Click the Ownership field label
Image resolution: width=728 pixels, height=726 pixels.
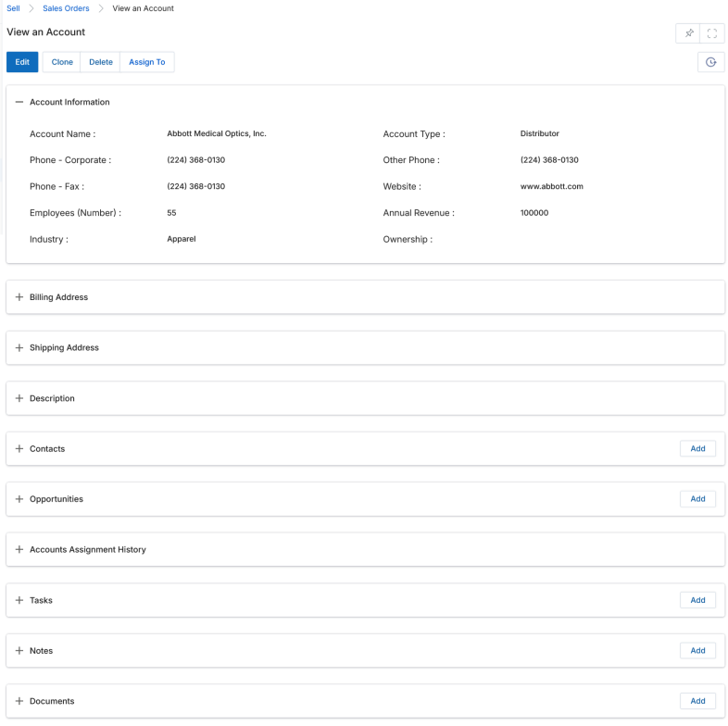click(x=408, y=240)
